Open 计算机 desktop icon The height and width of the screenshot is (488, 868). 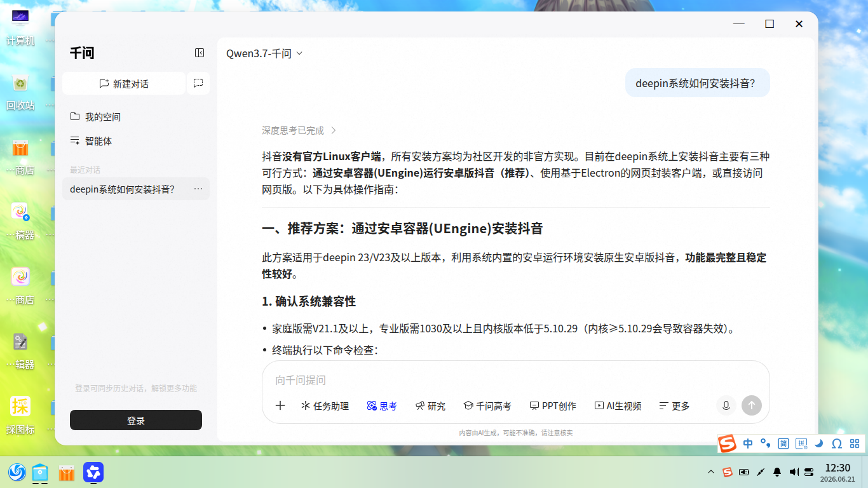tap(20, 26)
